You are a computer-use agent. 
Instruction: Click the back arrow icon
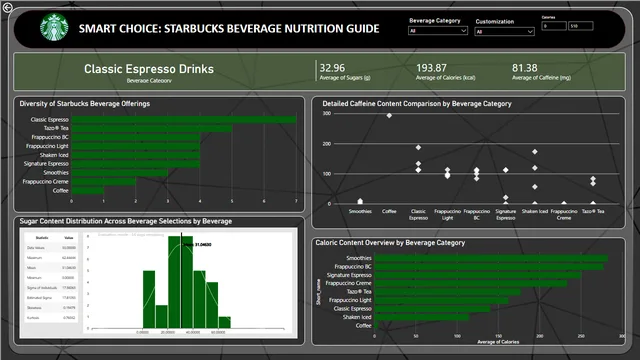(x=7, y=8)
